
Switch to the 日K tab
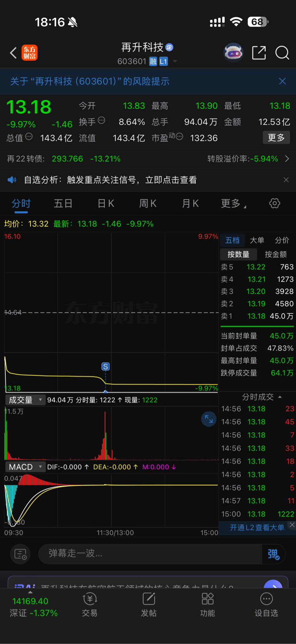pyautogui.click(x=106, y=203)
